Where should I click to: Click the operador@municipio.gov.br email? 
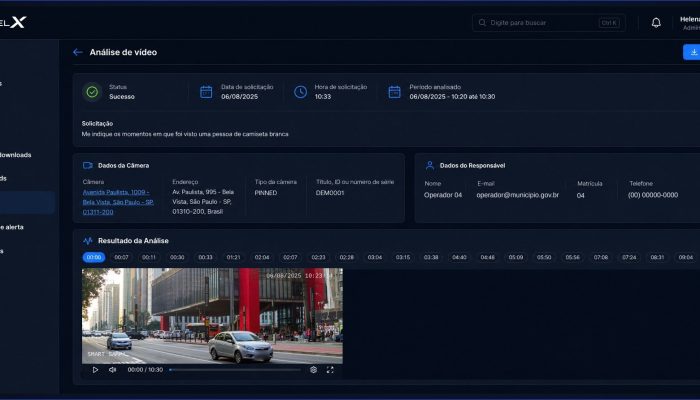(x=517, y=195)
